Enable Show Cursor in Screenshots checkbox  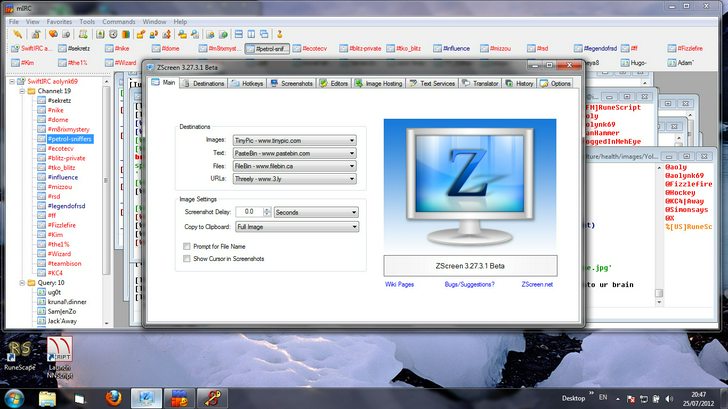pos(187,259)
